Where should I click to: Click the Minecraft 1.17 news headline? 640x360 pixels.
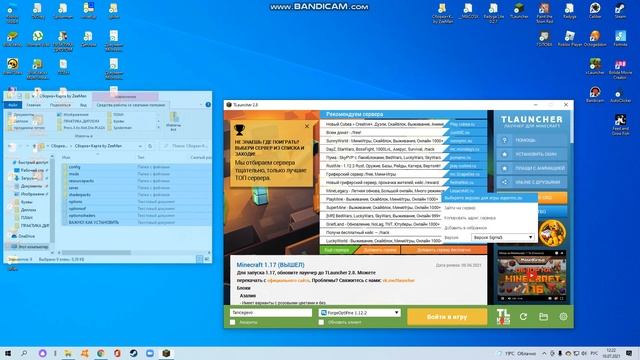pos(270,265)
